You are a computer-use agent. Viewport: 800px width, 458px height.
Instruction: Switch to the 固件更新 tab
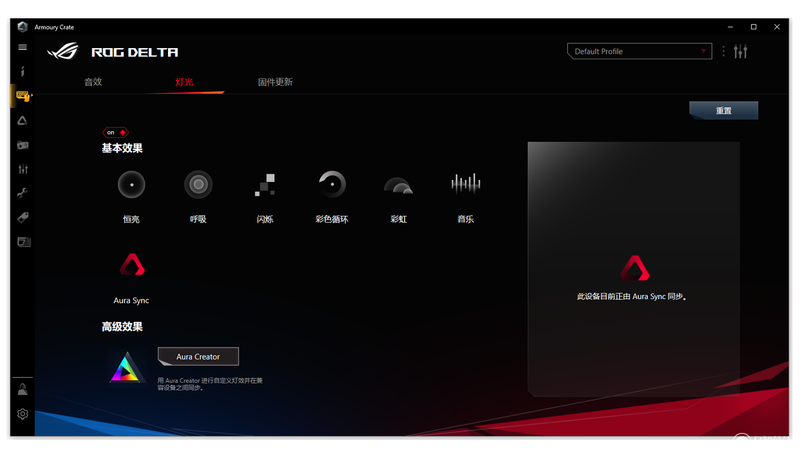point(275,82)
